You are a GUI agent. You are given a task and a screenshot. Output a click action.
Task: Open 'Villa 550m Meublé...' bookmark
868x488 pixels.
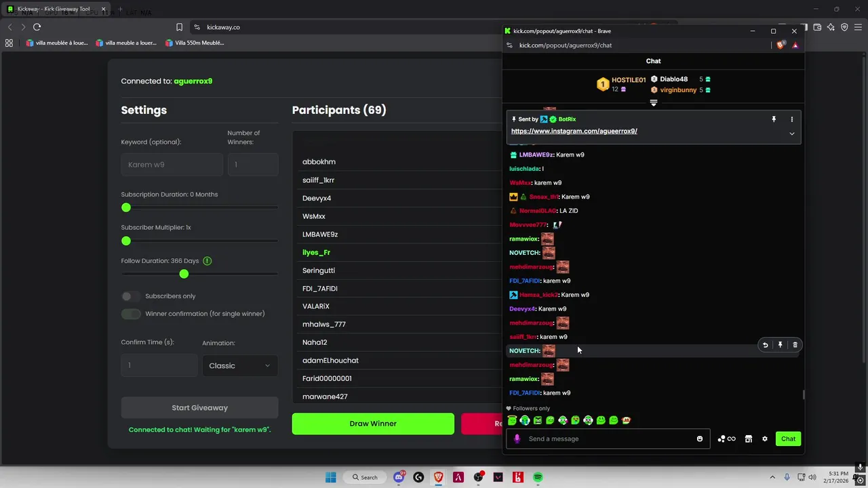click(x=194, y=43)
